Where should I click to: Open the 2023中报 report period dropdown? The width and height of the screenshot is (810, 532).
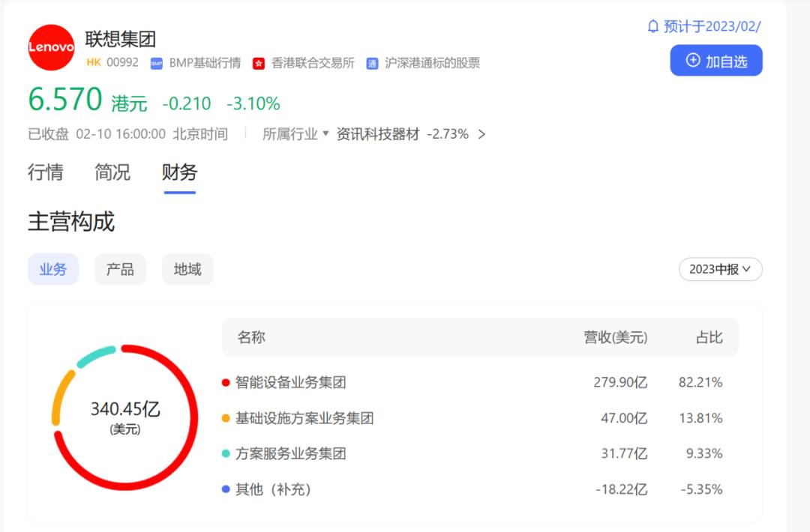pos(719,269)
